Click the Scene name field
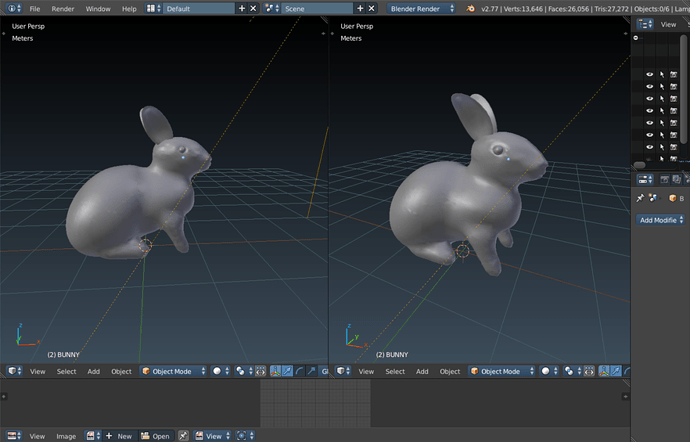Screen dimensions: 690x442 315,8
